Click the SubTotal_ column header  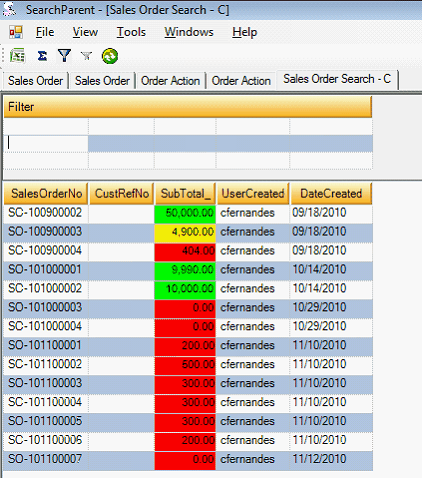(185, 193)
